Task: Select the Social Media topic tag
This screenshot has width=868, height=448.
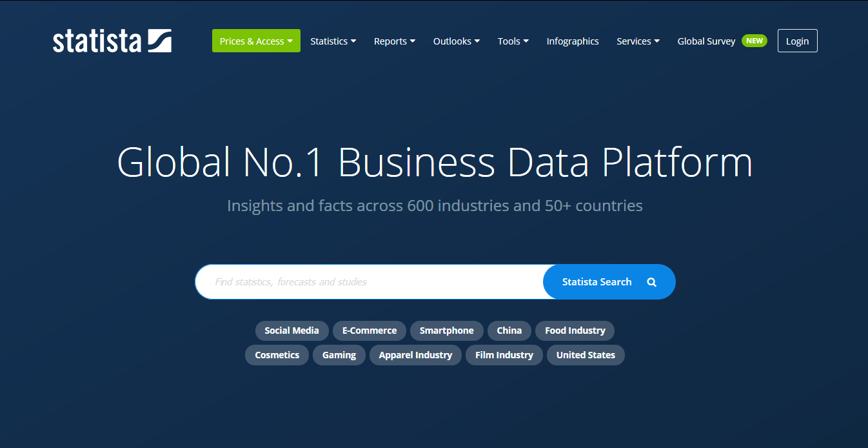Action: pyautogui.click(x=291, y=331)
